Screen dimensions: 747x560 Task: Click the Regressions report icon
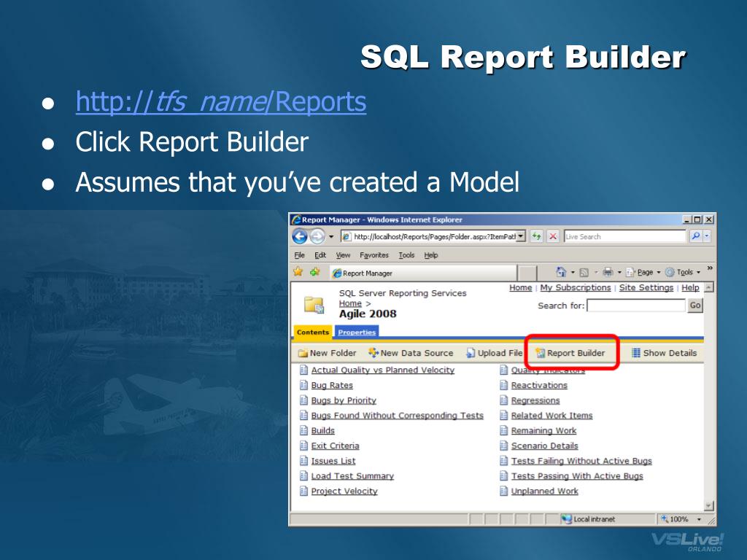tap(504, 400)
